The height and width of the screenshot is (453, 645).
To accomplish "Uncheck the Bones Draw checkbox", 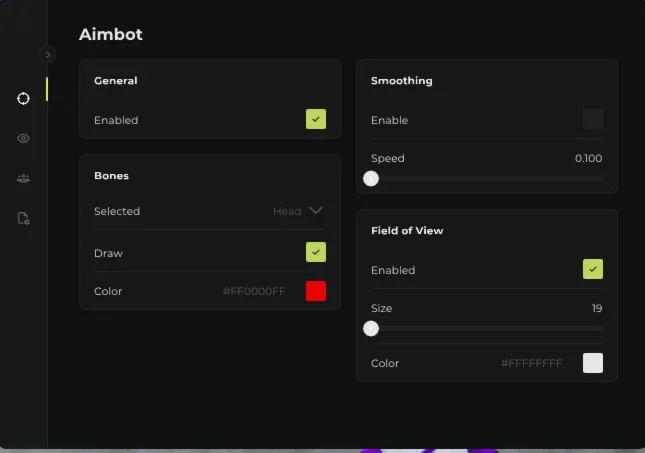I will 316,252.
